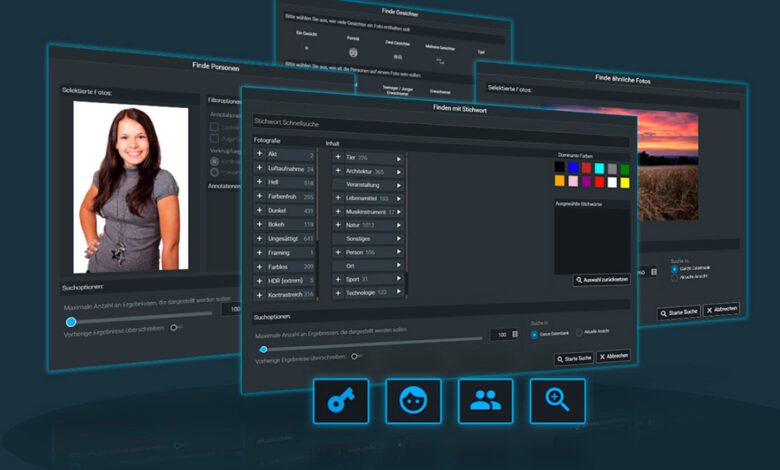Pick the blue dominant color swatch

573,167
